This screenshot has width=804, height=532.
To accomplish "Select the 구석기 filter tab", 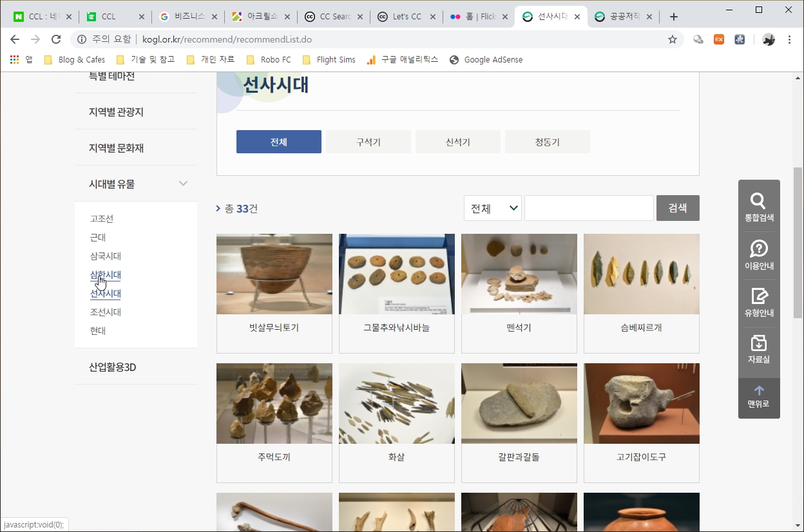I will click(x=368, y=142).
